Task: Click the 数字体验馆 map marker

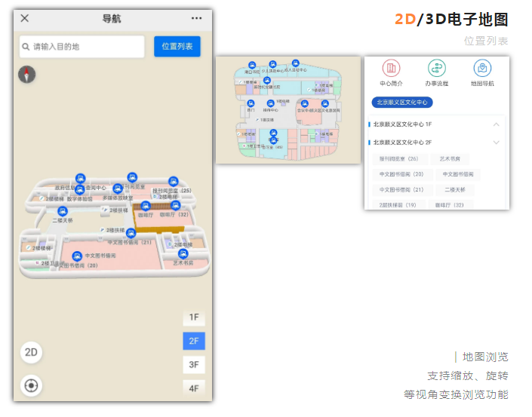Action: click(80, 189)
